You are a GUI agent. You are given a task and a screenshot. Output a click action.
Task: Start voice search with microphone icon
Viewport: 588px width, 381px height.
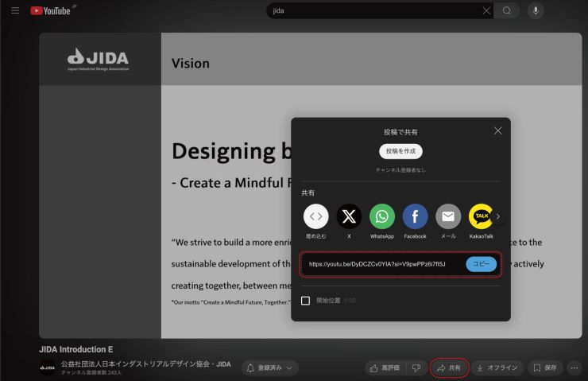536,11
